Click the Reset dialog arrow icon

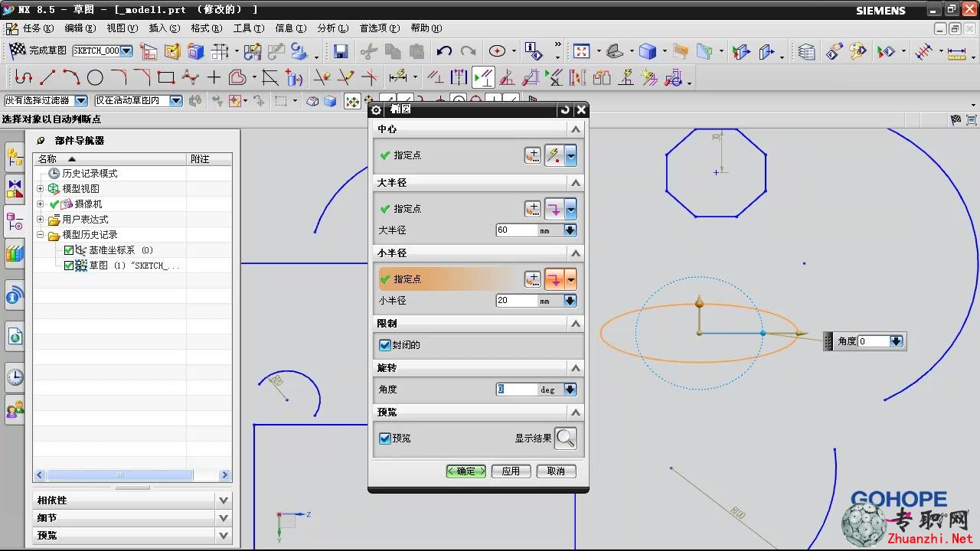click(565, 110)
